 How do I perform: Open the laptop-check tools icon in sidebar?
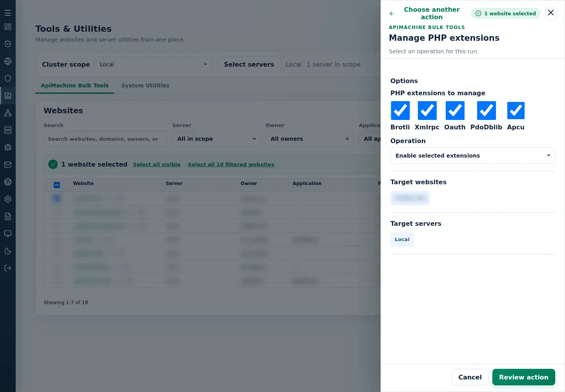[x=8, y=96]
